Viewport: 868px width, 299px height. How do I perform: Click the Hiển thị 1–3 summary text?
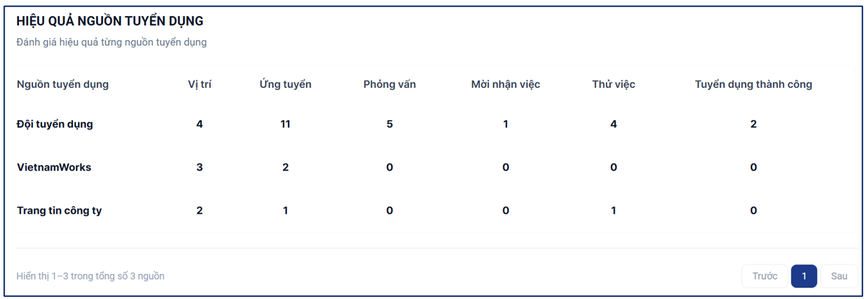tap(91, 276)
